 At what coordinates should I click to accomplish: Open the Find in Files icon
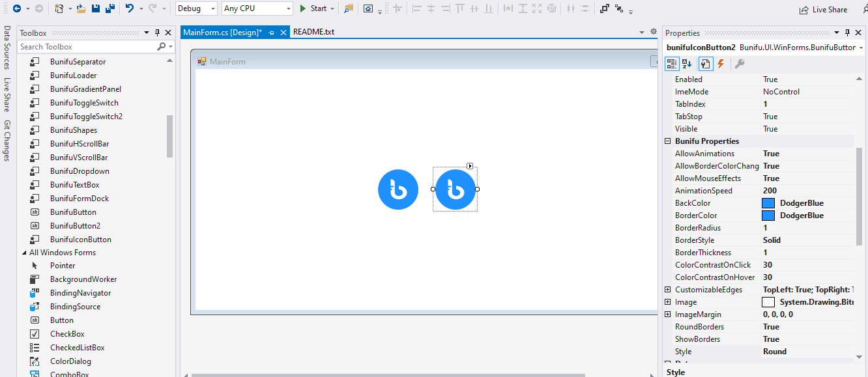[349, 9]
